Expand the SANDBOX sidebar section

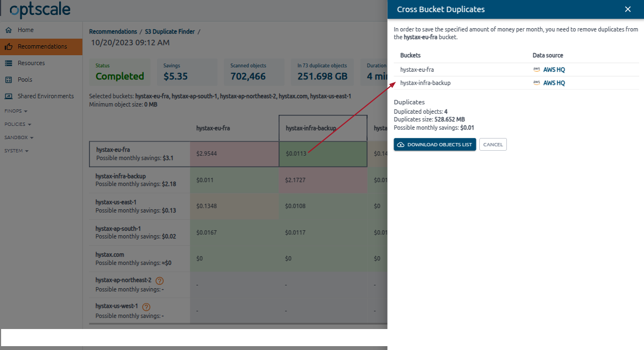19,137
